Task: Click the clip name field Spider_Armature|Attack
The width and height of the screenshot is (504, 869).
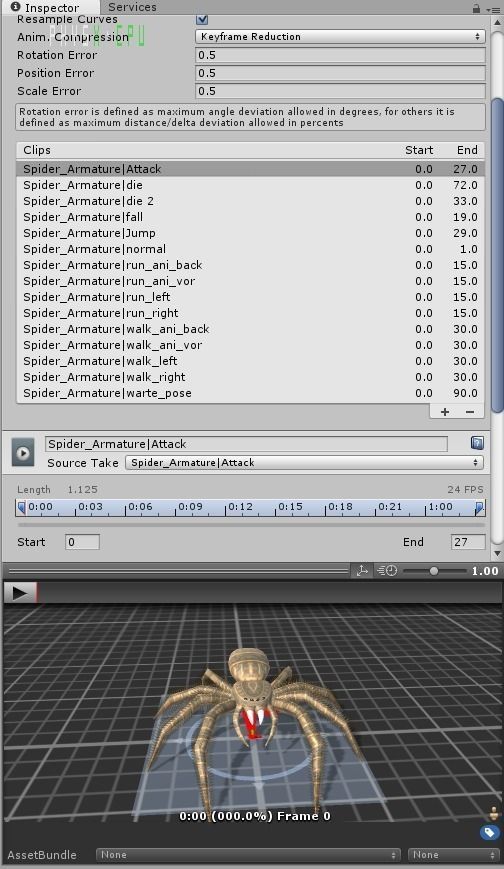Action: (246, 444)
